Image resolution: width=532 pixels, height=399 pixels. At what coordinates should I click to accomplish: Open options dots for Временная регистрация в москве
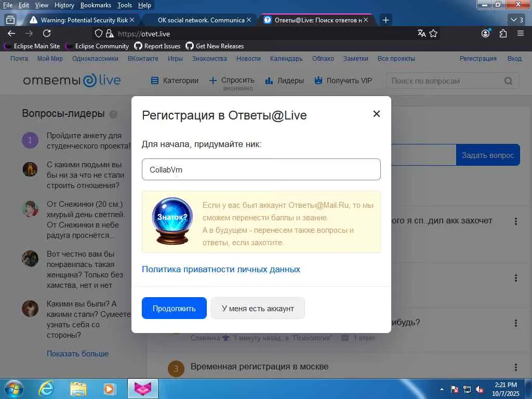516,367
